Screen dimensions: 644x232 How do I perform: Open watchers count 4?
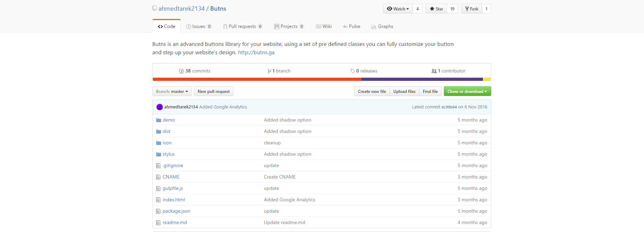[x=417, y=9]
